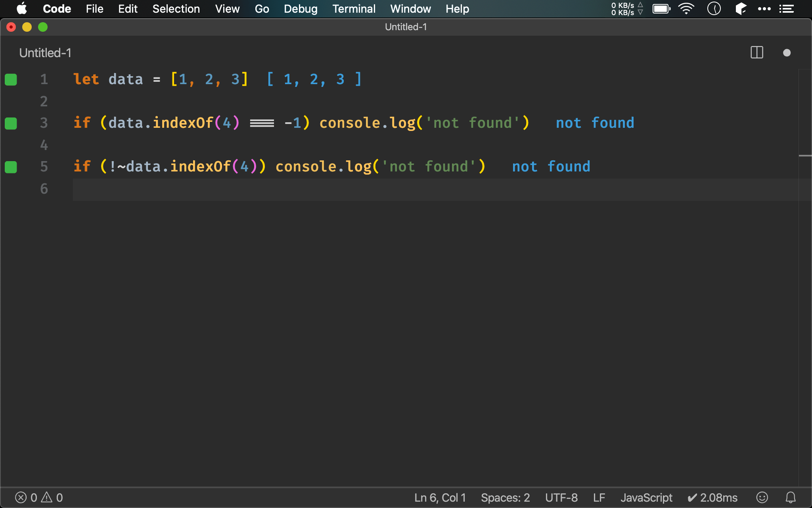812x508 pixels.
Task: Open the Debug menu
Action: click(300, 9)
